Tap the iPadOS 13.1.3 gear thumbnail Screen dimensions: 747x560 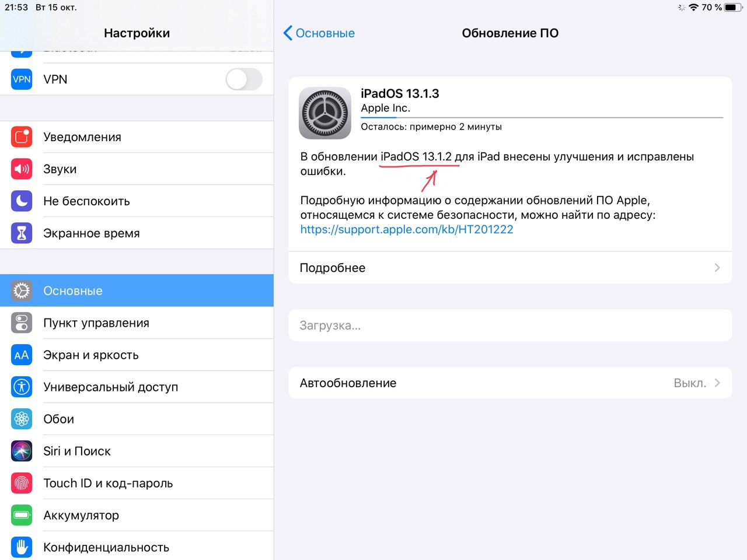325,113
